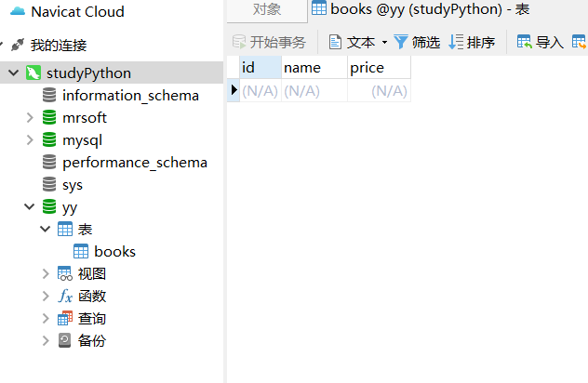
Task: Select the 我的连接 label
Action: [59, 45]
